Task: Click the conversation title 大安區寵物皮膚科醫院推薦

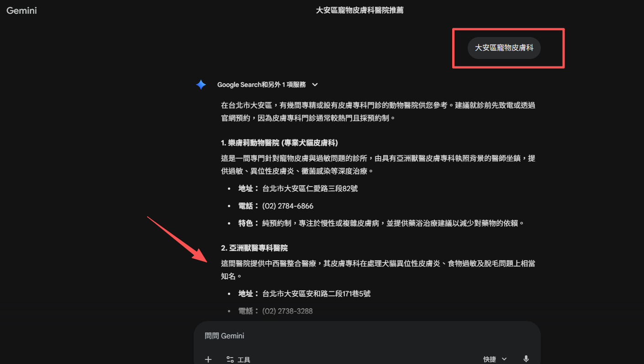Action: tap(360, 10)
